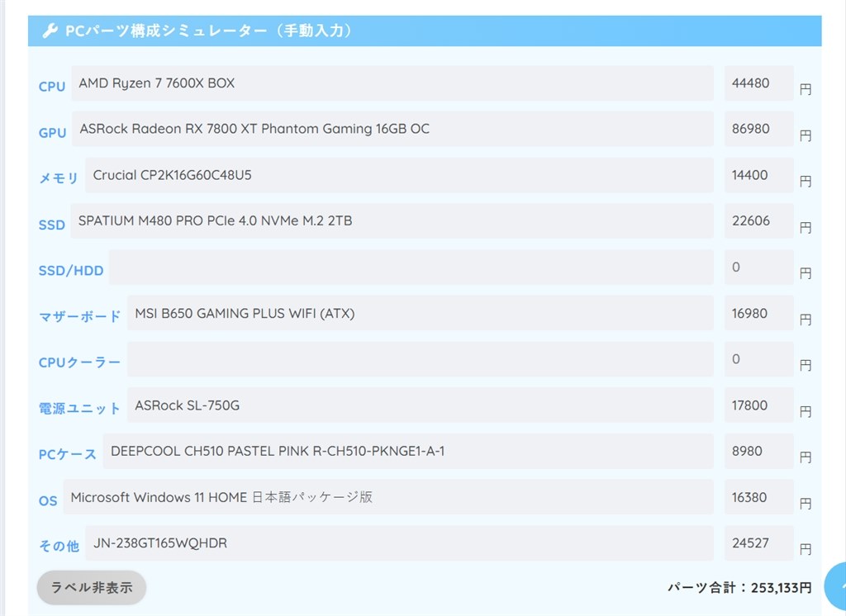Viewport: 846px width, 616px height.
Task: Select the その他 price field 24527
Action: (758, 543)
